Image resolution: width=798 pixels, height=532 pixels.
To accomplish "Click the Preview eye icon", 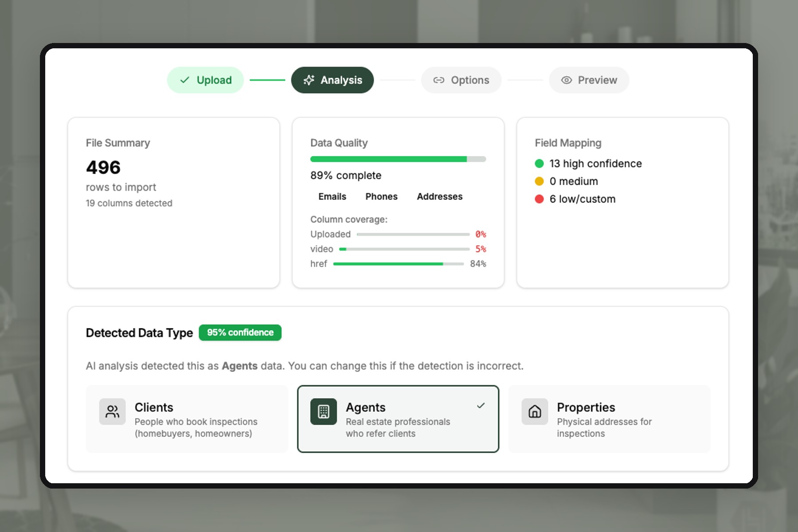I will 567,80.
